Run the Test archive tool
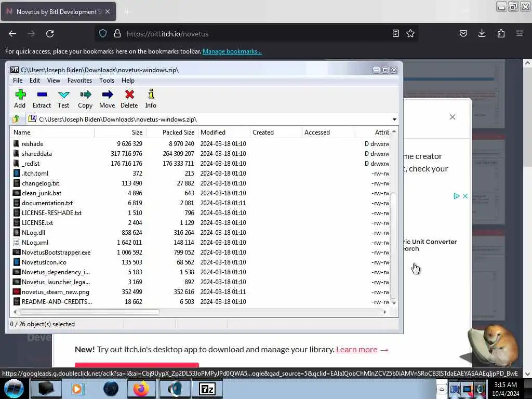The height and width of the screenshot is (399, 532). (x=63, y=99)
